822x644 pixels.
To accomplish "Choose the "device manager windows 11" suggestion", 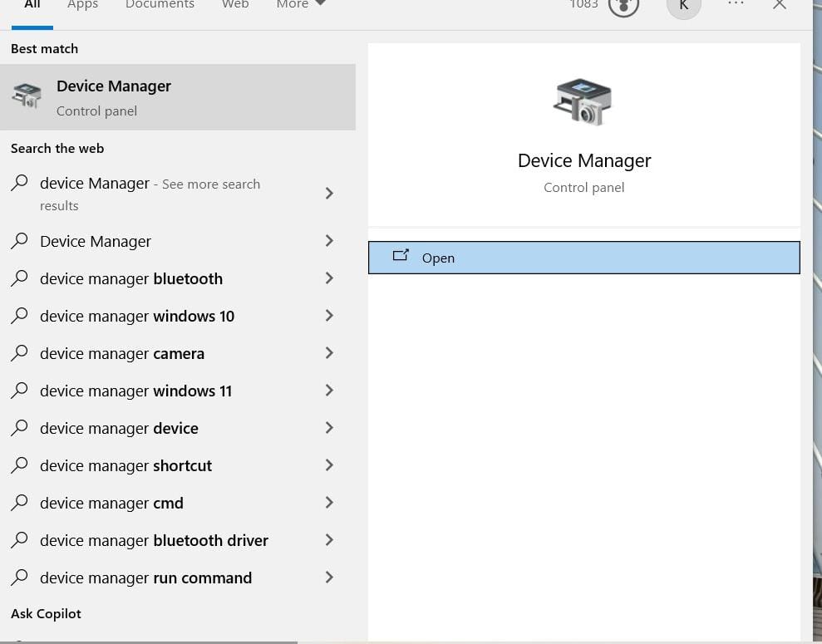I will point(135,391).
